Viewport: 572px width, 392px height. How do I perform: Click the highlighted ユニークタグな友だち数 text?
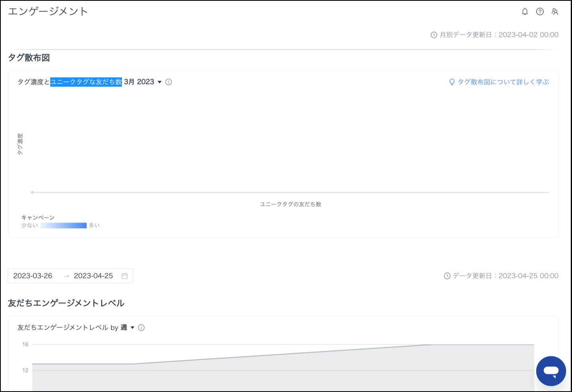[x=86, y=82]
